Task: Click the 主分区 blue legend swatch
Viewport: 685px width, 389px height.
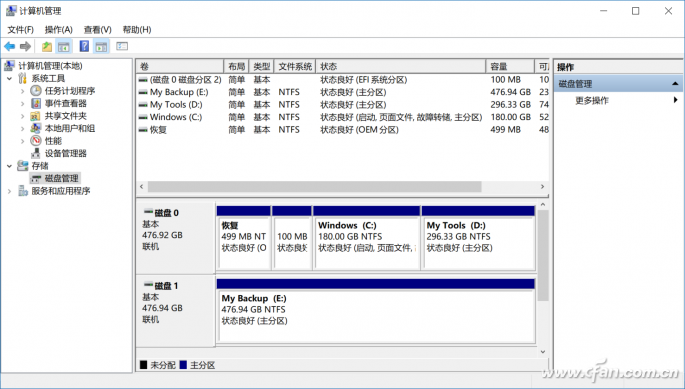Action: click(183, 365)
